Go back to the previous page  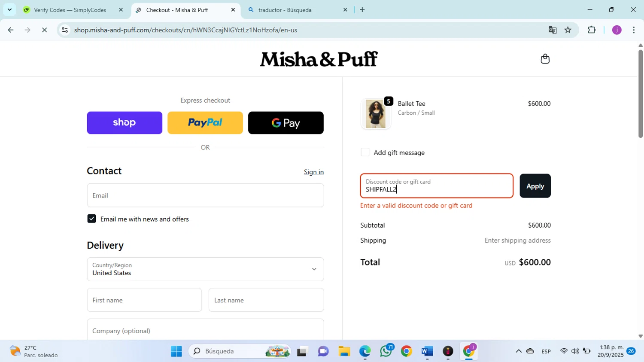pos(11,30)
